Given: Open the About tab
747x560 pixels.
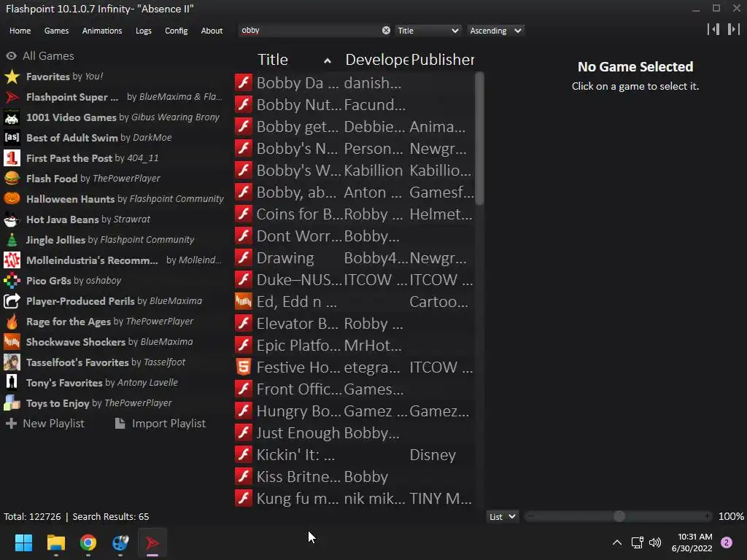Looking at the screenshot, I should coord(212,31).
